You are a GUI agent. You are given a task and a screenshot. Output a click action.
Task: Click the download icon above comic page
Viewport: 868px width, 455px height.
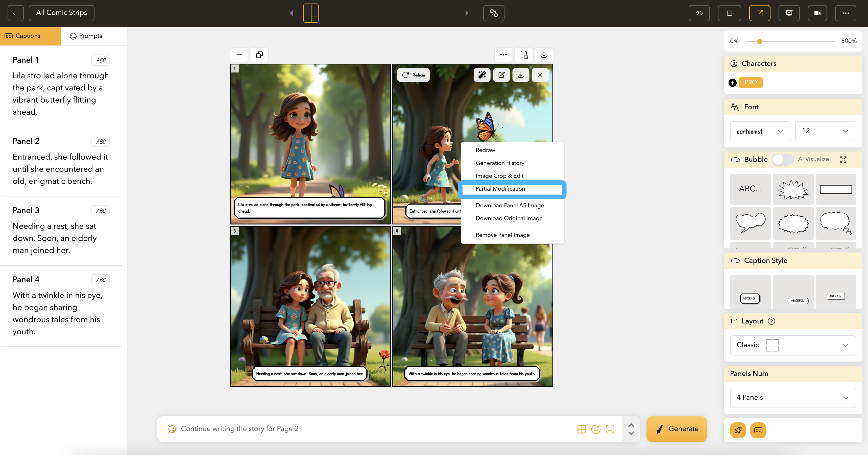[544, 55]
